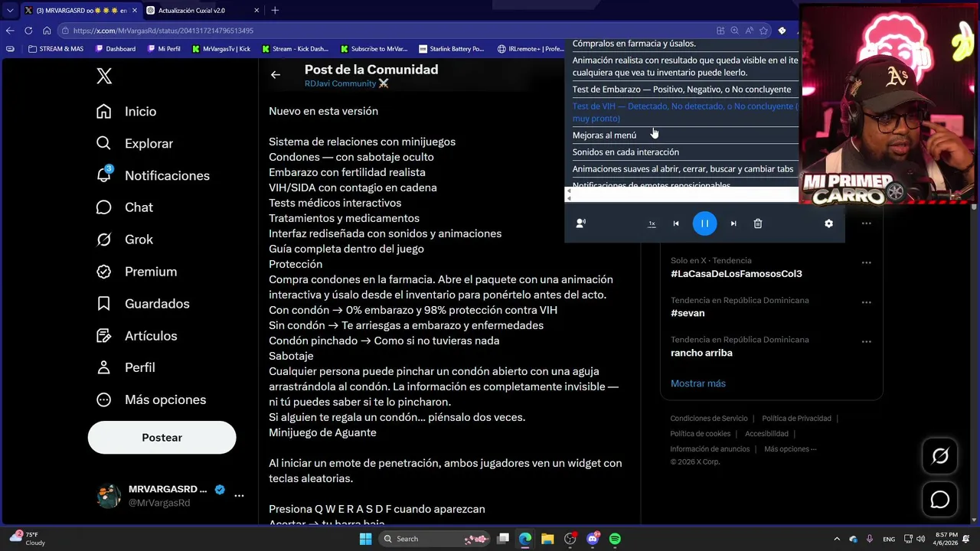
Task: Open Grok from the X sidebar
Action: click(x=125, y=240)
